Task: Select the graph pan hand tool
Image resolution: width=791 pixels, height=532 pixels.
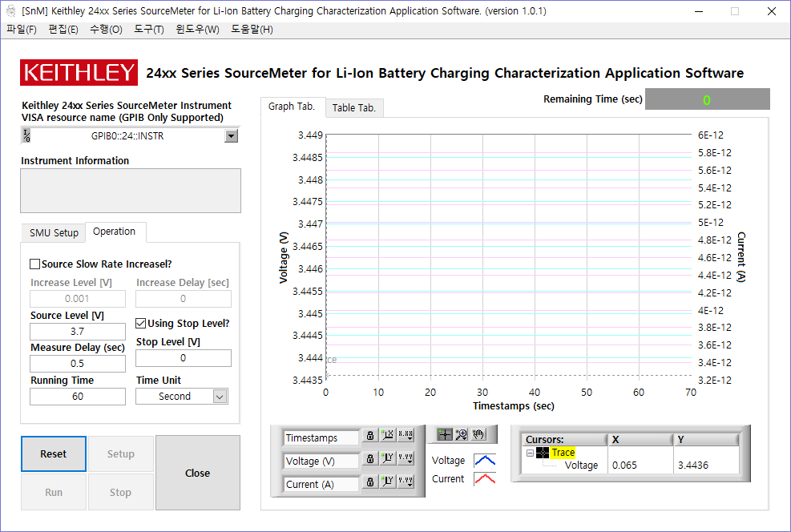Action: click(478, 435)
